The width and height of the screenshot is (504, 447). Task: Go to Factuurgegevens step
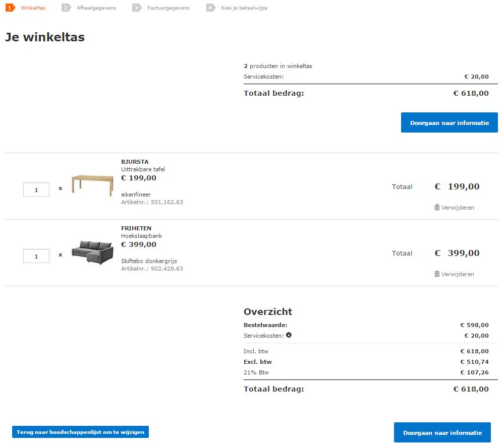[169, 8]
